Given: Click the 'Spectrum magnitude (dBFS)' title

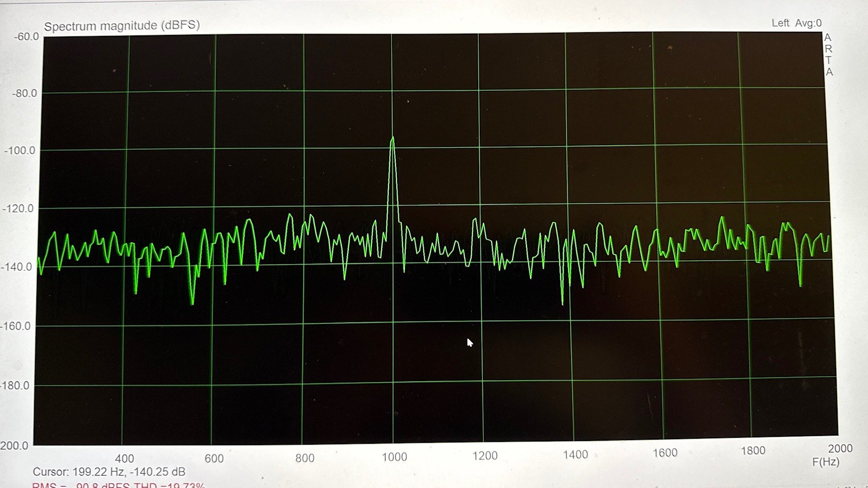Looking at the screenshot, I should 122,25.
